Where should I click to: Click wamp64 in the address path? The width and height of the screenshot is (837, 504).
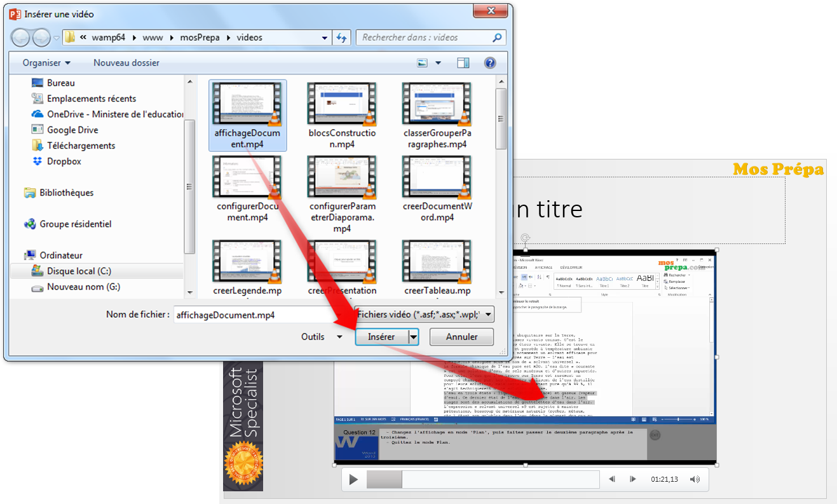pos(110,37)
